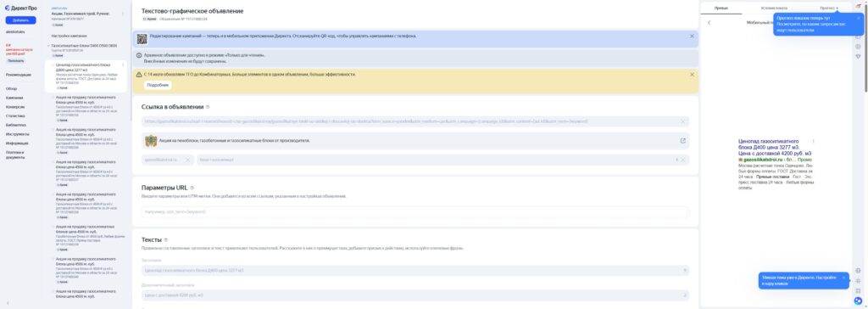
Task: Click the Дополнительный заголовок field
Action: pyautogui.click(x=415, y=295)
